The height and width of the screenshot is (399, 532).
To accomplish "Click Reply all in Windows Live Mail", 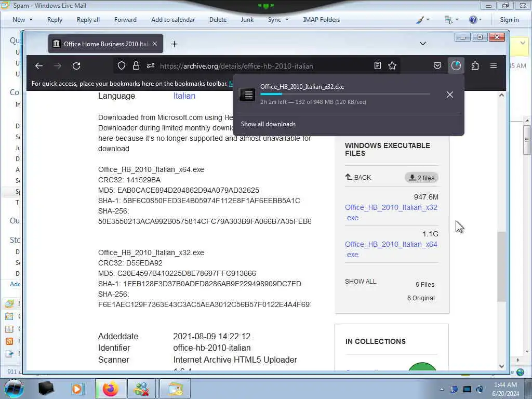I will [x=88, y=20].
